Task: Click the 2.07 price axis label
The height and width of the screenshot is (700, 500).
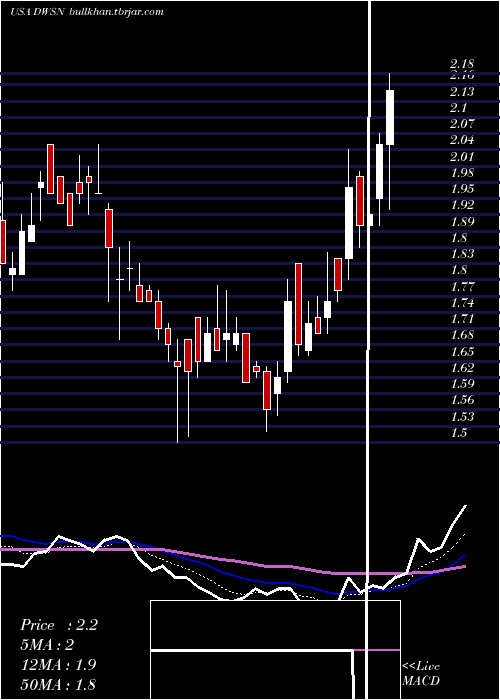Action: pyautogui.click(x=462, y=124)
